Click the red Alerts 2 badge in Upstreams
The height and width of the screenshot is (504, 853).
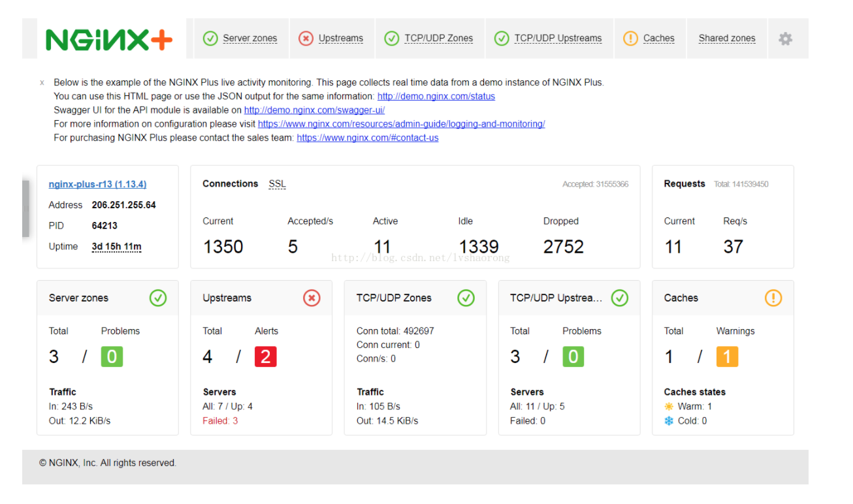point(265,357)
